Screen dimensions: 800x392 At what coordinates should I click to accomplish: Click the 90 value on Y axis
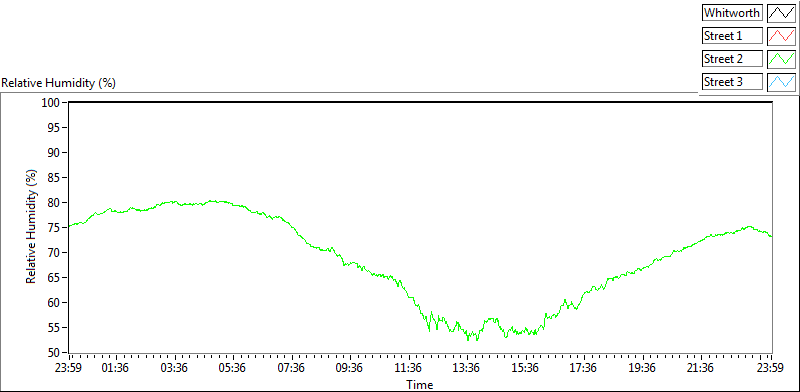(54, 153)
